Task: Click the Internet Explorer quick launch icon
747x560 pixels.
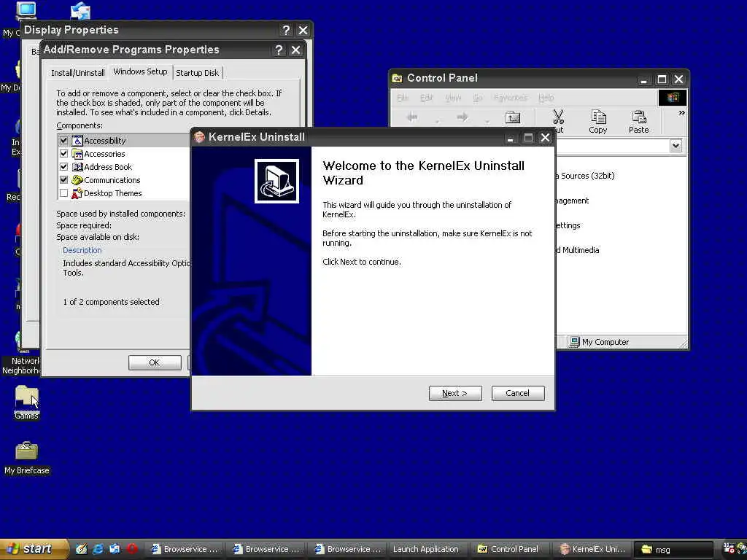Action: [98, 549]
